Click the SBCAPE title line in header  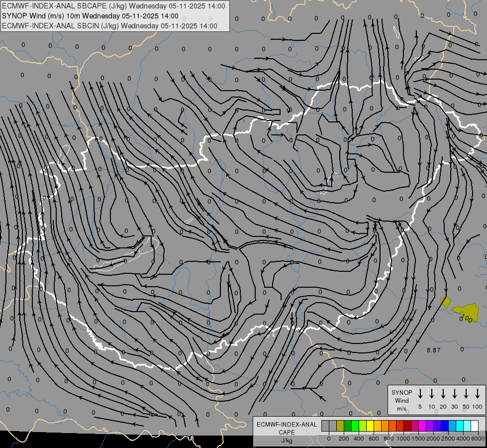coord(114,6)
